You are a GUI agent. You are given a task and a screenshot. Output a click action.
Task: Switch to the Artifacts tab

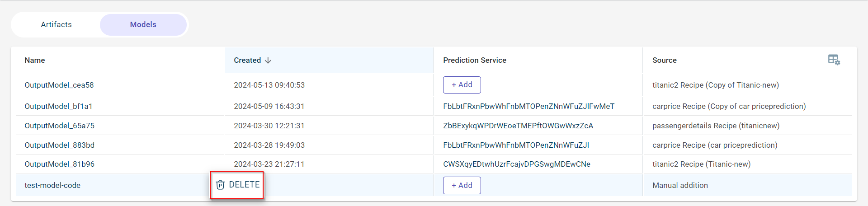[x=56, y=24]
